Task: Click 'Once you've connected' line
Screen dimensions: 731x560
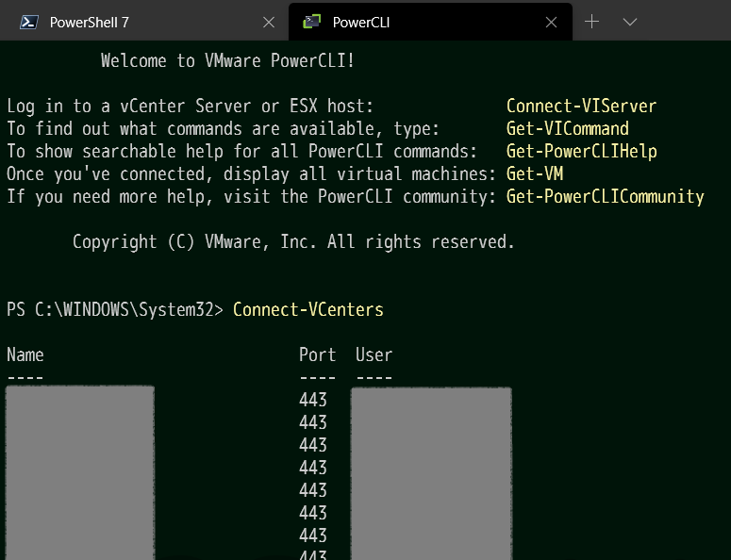Action: coord(251,173)
